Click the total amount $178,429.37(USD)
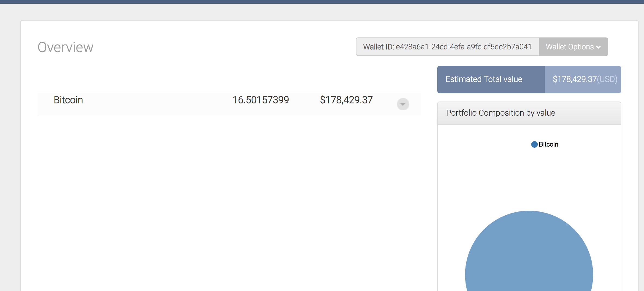The width and height of the screenshot is (644, 291). [x=585, y=79]
